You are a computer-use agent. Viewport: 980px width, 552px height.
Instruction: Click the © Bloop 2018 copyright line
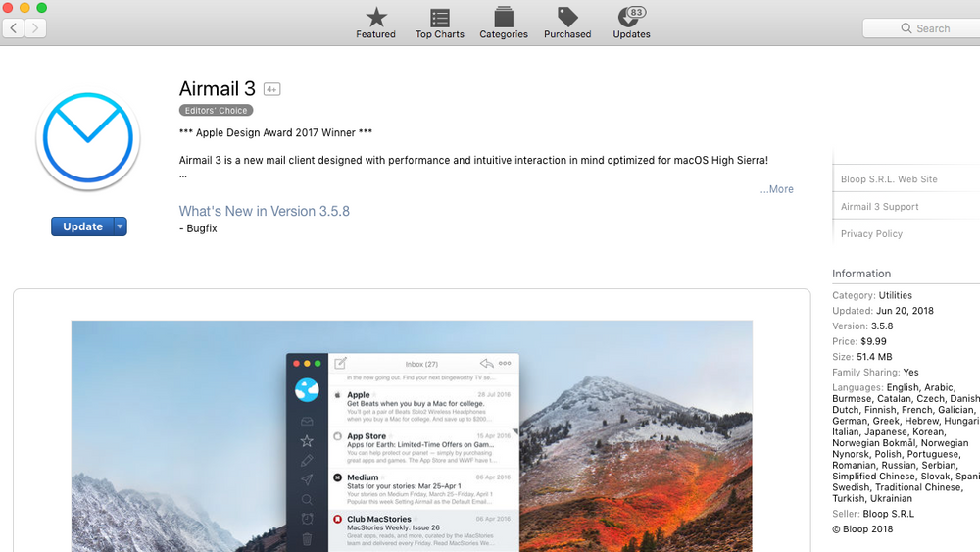pos(862,528)
